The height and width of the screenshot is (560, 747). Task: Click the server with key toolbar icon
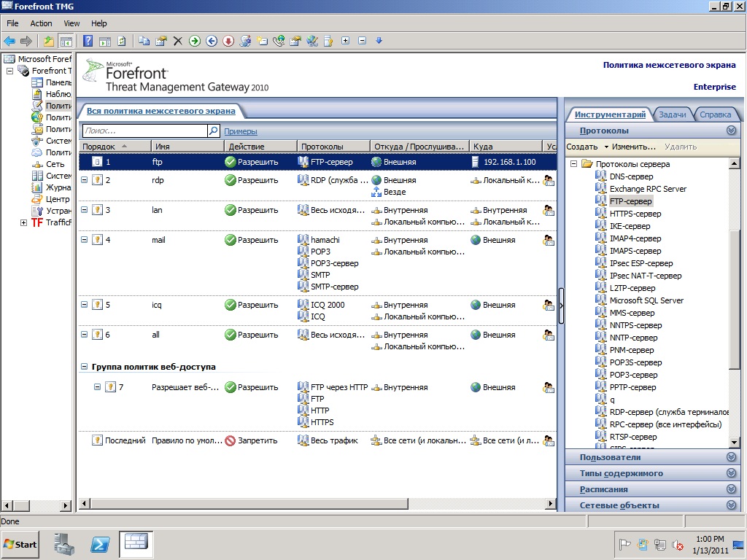pyautogui.click(x=329, y=42)
